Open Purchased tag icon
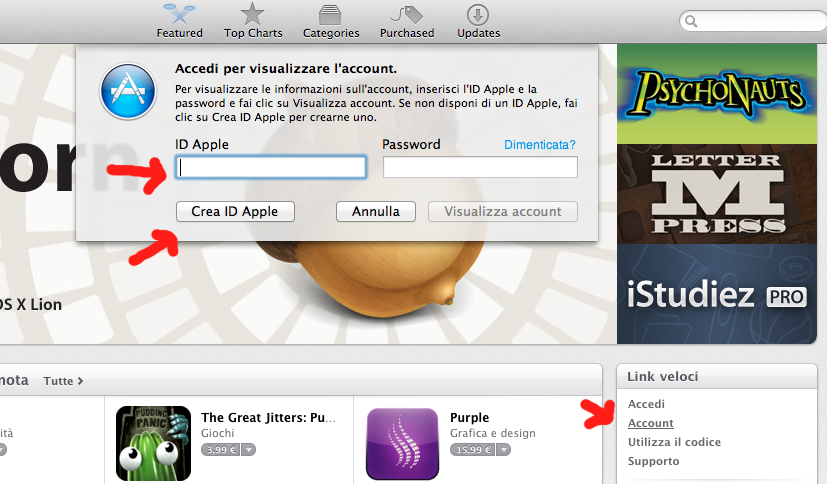The height and width of the screenshot is (484, 827). [x=407, y=15]
